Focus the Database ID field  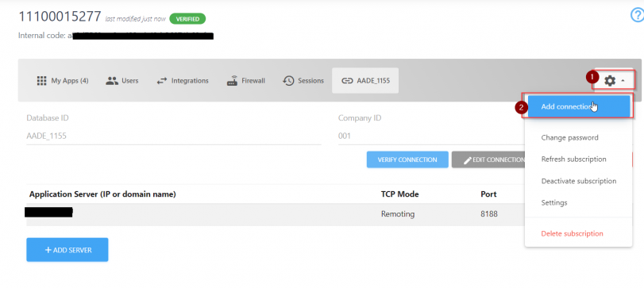tap(174, 136)
